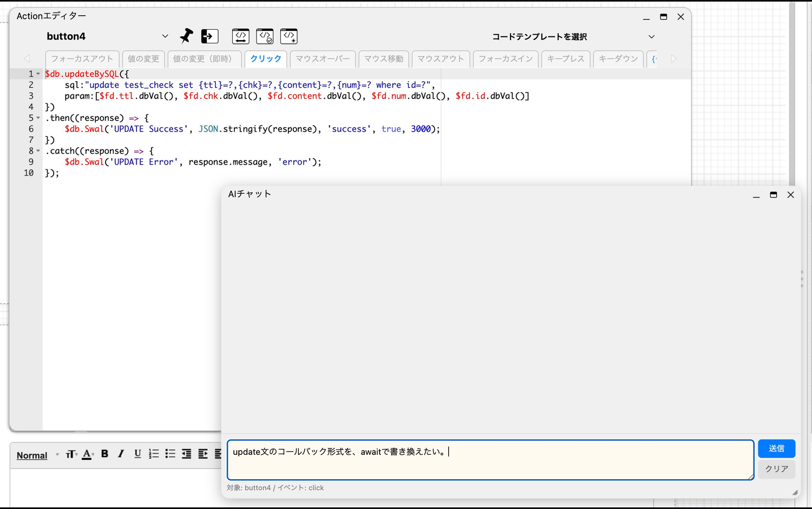Click the $db.updateBySQL text on line 1
The height and width of the screenshot is (509, 812).
point(82,74)
